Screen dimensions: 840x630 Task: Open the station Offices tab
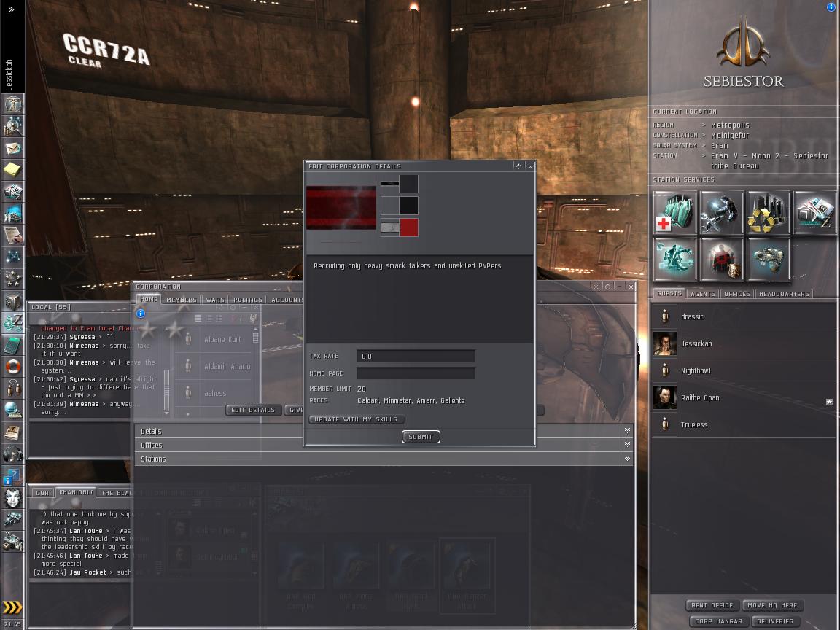click(736, 294)
